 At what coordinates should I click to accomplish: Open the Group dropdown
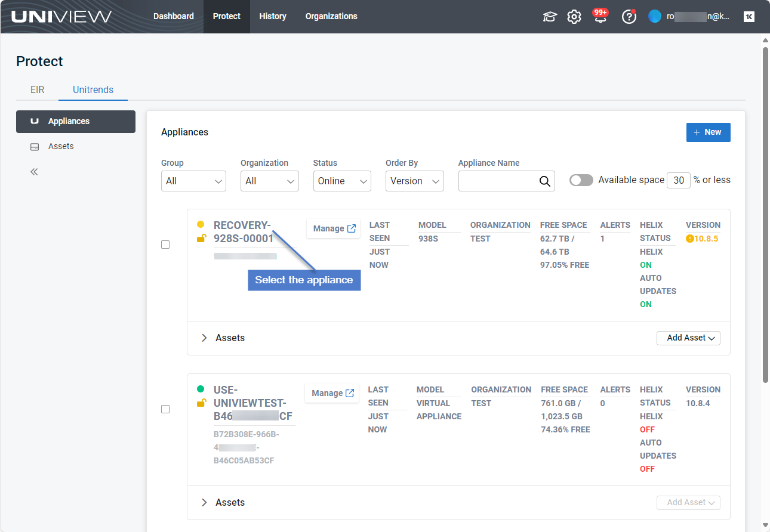click(193, 181)
